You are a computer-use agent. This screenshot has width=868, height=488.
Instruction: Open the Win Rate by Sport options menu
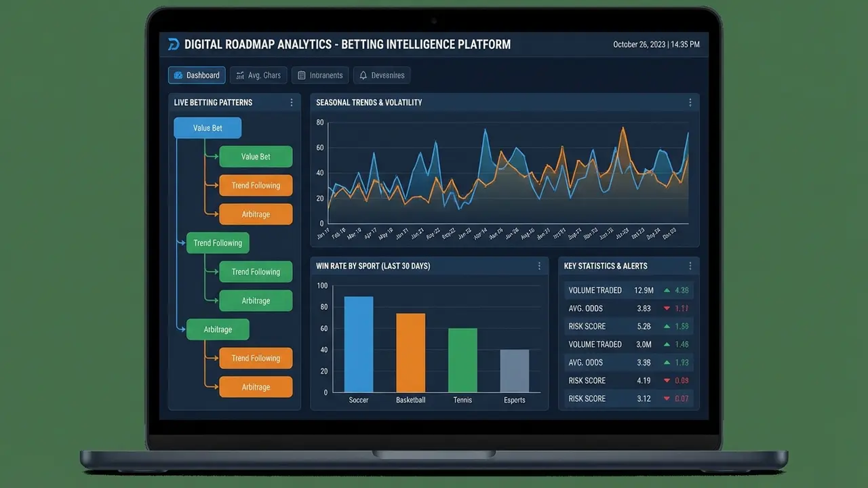coord(540,266)
